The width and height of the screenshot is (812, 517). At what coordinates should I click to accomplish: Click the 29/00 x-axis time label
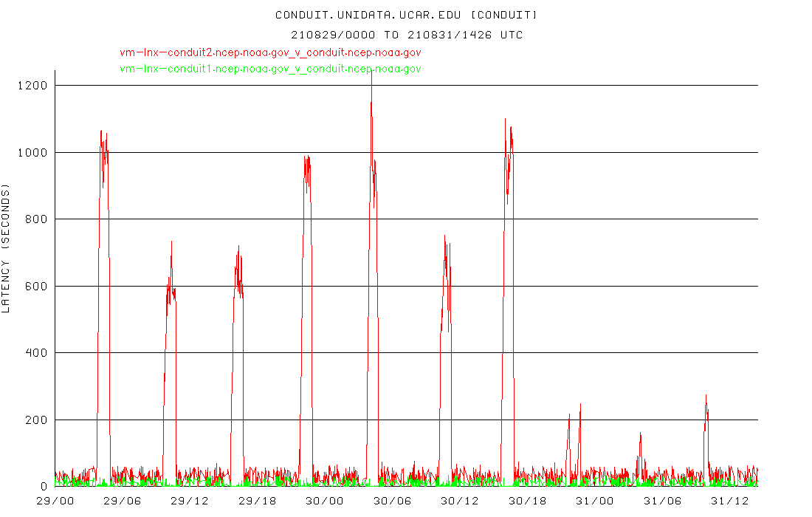(55, 501)
